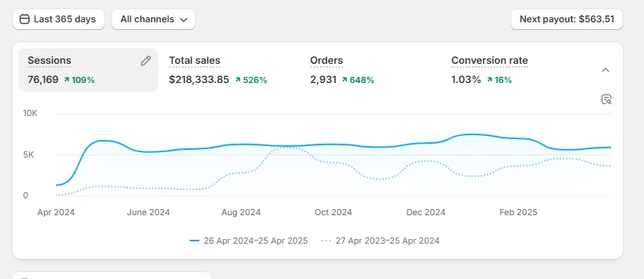The height and width of the screenshot is (279, 644).
Task: Open the Next payout: $563.51 button
Action: 566,19
